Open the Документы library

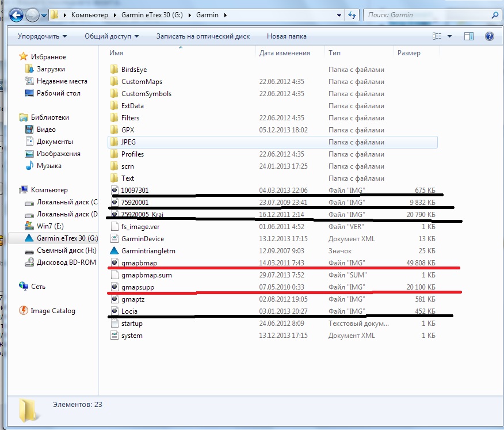pos(49,142)
